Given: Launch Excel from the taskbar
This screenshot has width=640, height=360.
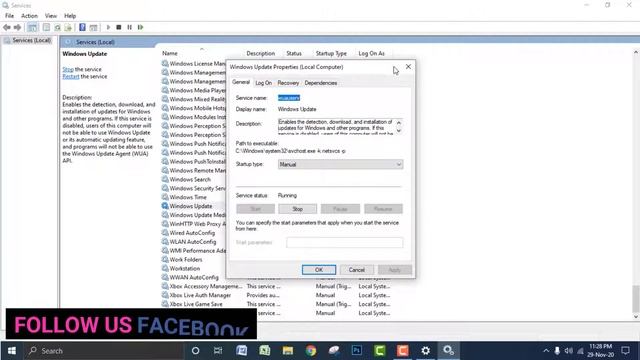Looking at the screenshot, I should (264, 351).
